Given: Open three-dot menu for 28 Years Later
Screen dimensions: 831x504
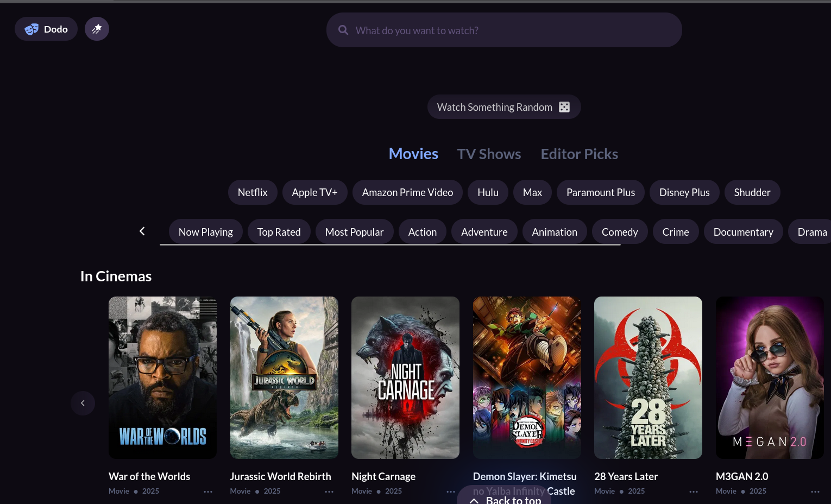Looking at the screenshot, I should coord(694,492).
